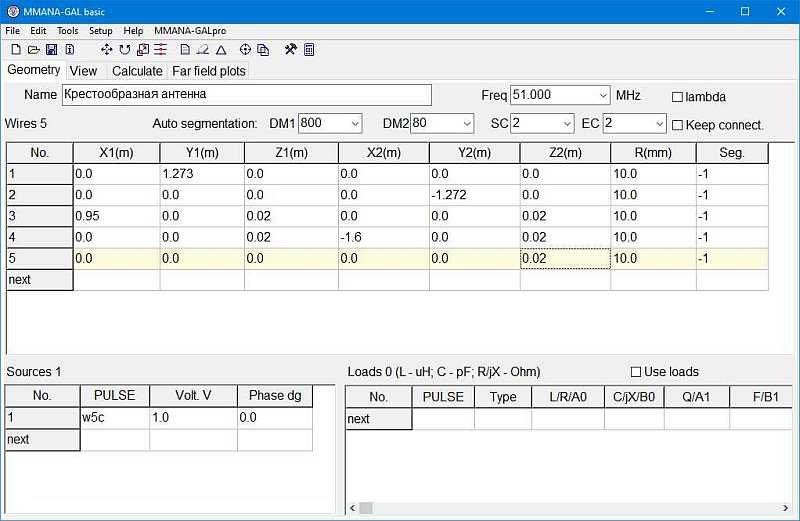This screenshot has width=800, height=521.
Task: Select wire row header number 3
Action: coord(40,216)
